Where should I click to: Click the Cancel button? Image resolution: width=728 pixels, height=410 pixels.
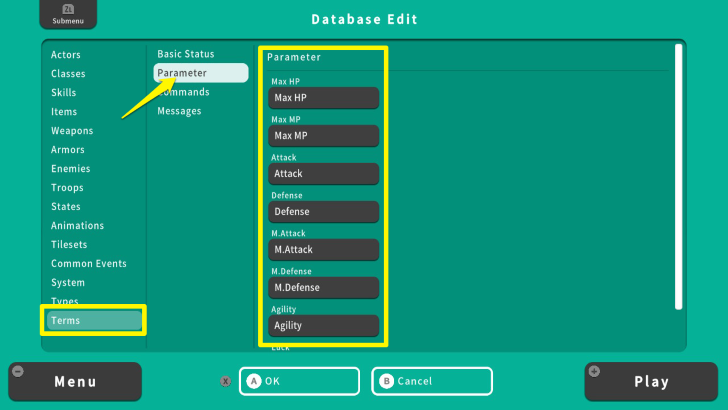[432, 381]
